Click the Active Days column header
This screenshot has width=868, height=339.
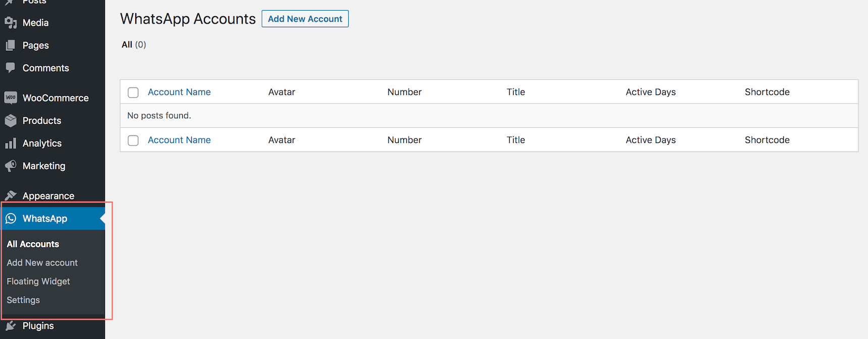tap(650, 92)
